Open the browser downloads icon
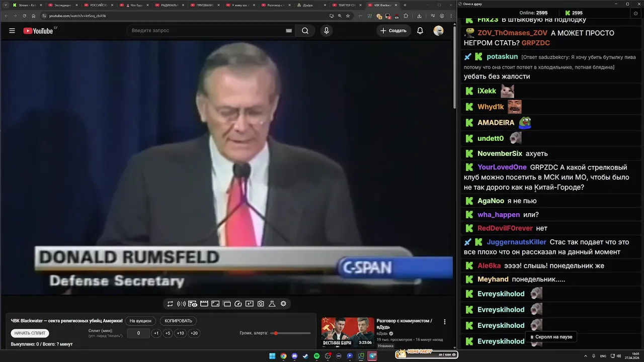This screenshot has height=362, width=644. click(x=419, y=16)
